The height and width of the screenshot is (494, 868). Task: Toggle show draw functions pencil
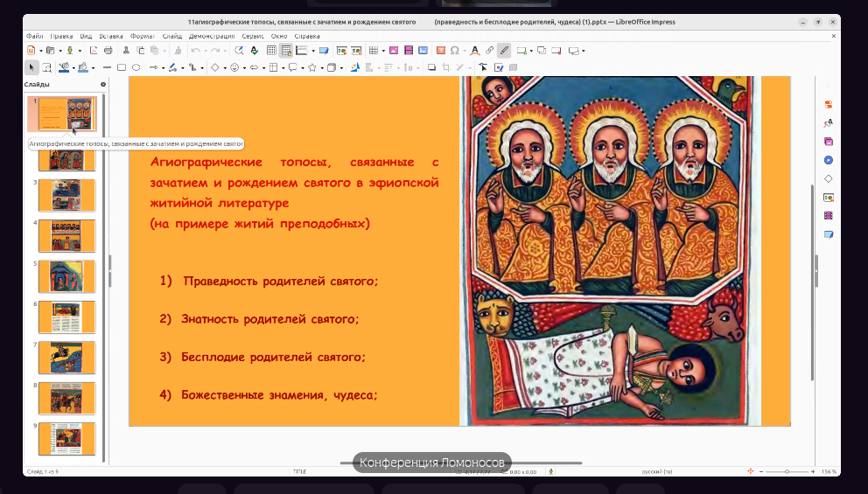point(504,51)
